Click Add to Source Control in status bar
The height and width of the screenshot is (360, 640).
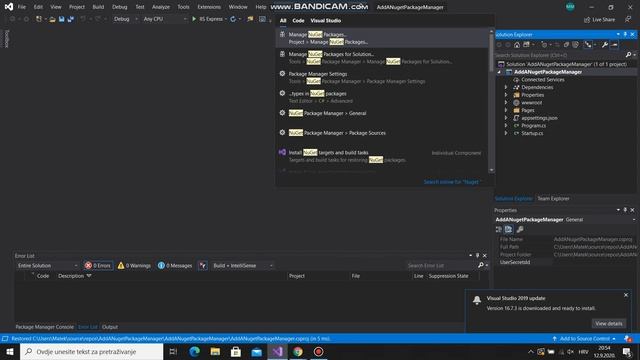point(584,338)
